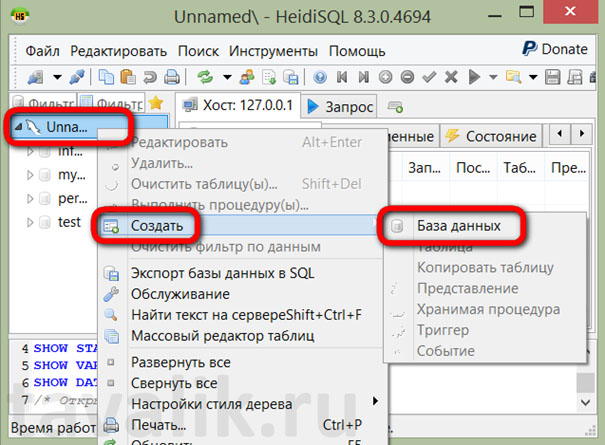Click the post changes checkmark icon
Screen dimensions: 605x445
429,77
